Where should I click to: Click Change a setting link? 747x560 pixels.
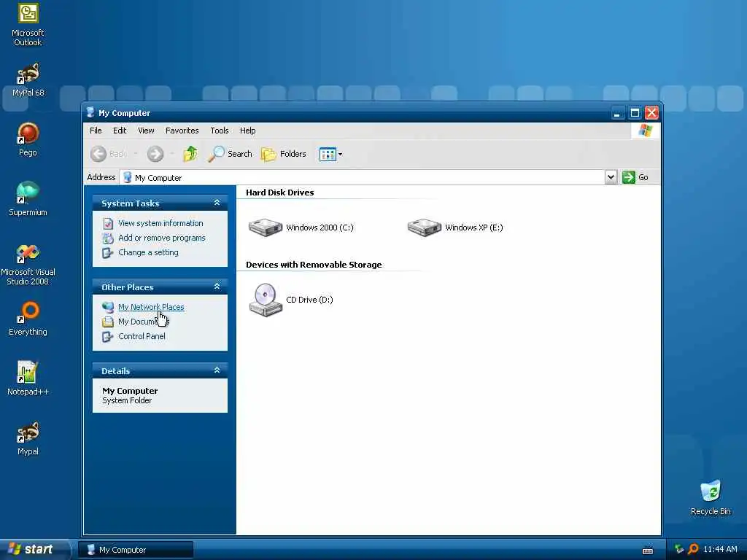(148, 252)
